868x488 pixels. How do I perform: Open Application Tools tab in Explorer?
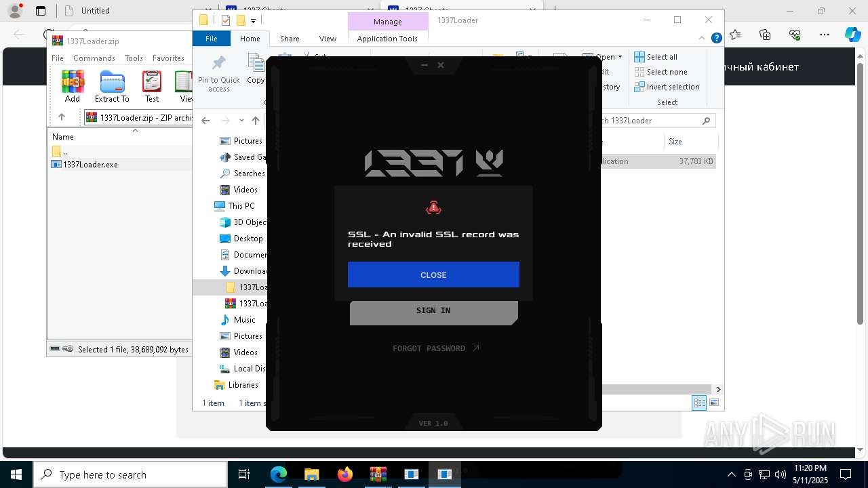(387, 39)
